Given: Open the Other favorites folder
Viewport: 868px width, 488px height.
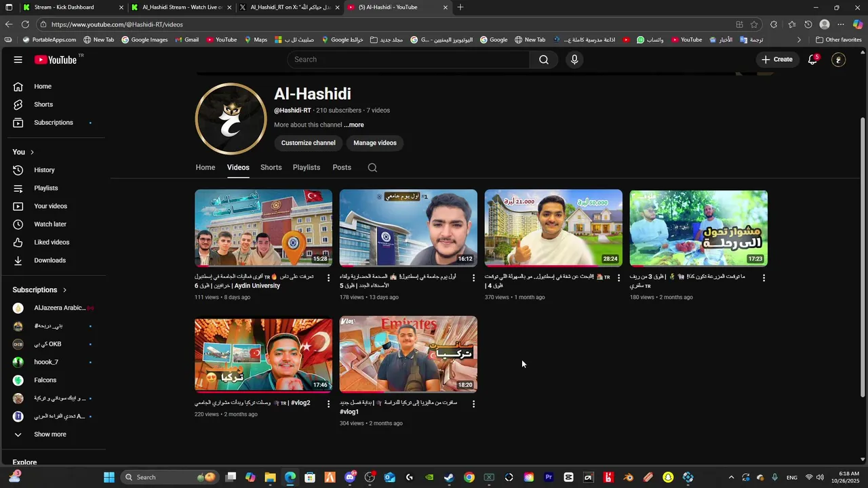Looking at the screenshot, I should click(x=838, y=40).
